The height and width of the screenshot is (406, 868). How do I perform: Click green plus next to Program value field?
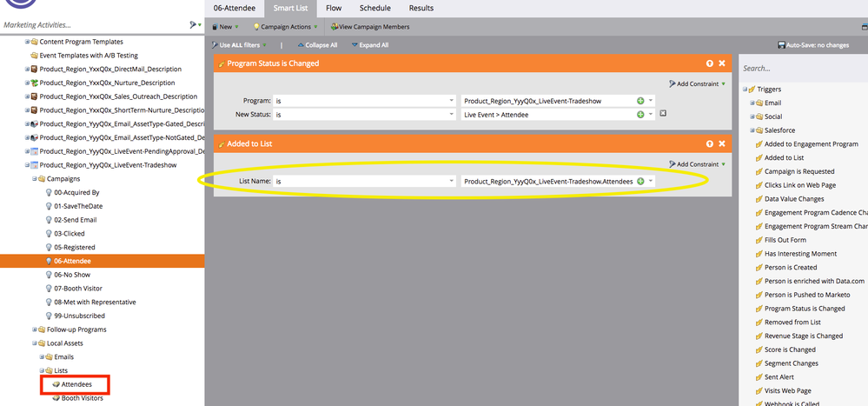(640, 100)
